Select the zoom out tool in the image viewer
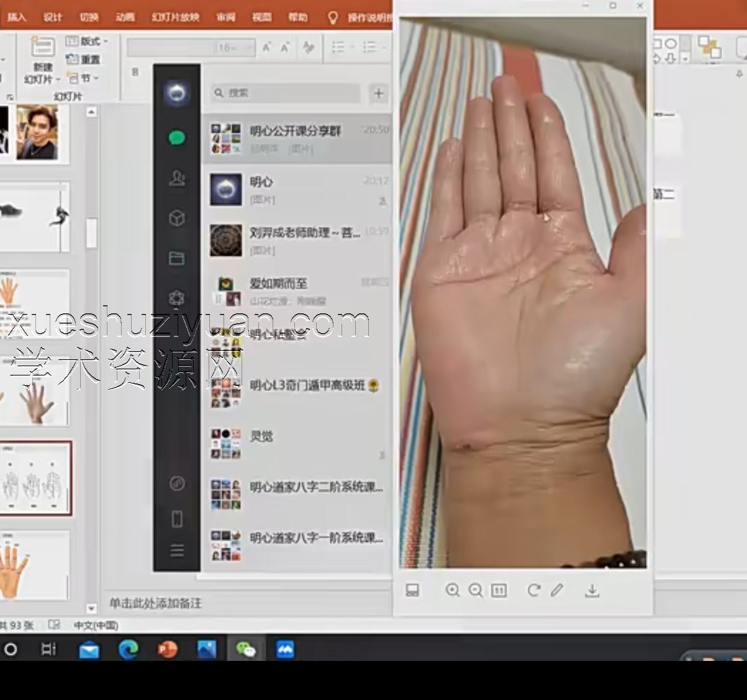 click(476, 590)
